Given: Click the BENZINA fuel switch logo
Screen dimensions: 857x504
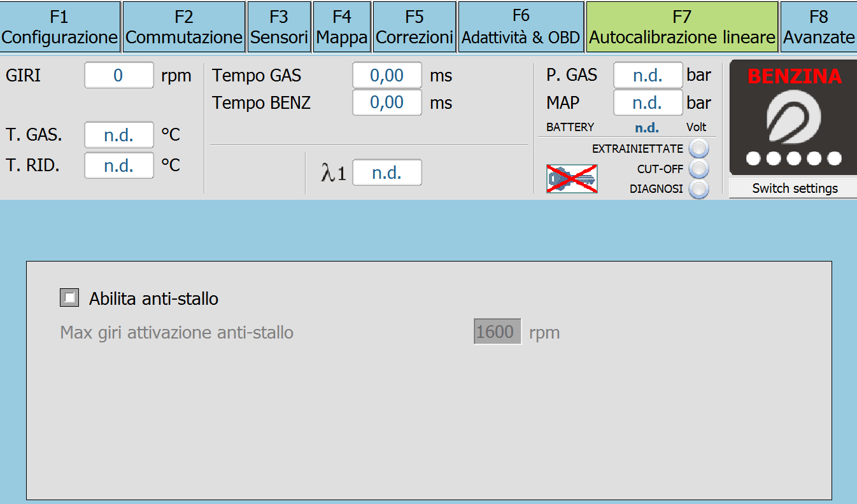Looking at the screenshot, I should 793,118.
